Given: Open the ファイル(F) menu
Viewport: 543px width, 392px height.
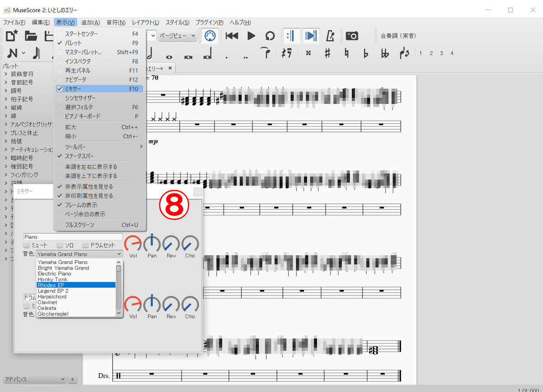Looking at the screenshot, I should click(14, 23).
